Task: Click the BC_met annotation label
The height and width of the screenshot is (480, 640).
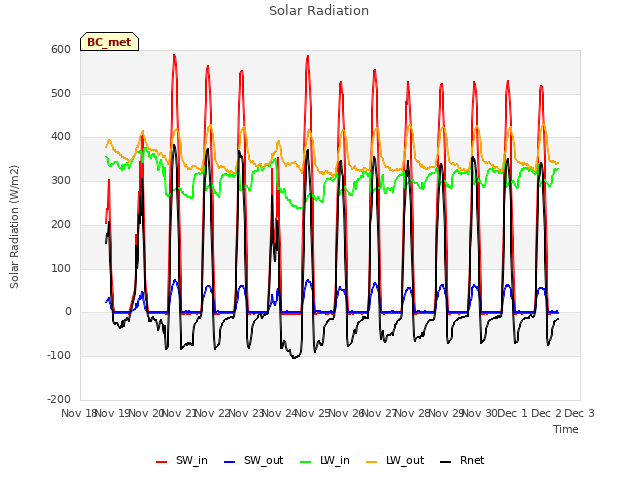Action: coord(109,42)
